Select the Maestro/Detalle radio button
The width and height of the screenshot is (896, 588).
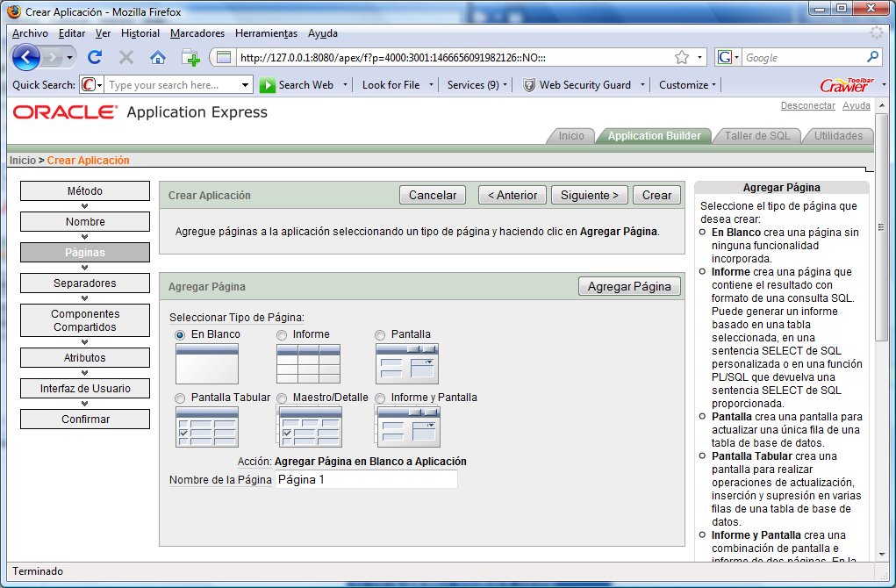282,398
